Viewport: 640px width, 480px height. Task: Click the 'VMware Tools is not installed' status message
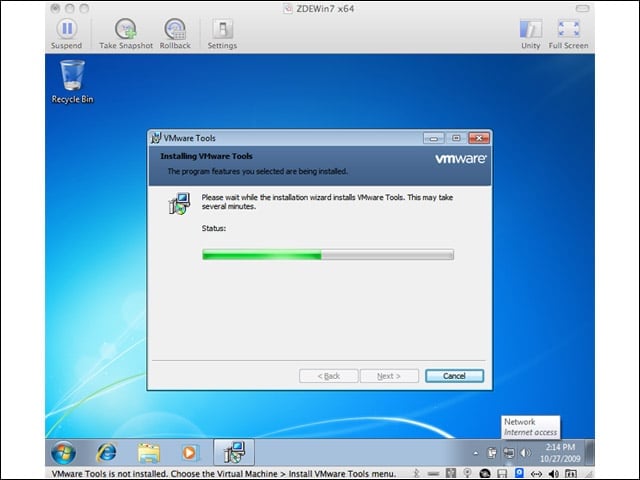[x=224, y=474]
